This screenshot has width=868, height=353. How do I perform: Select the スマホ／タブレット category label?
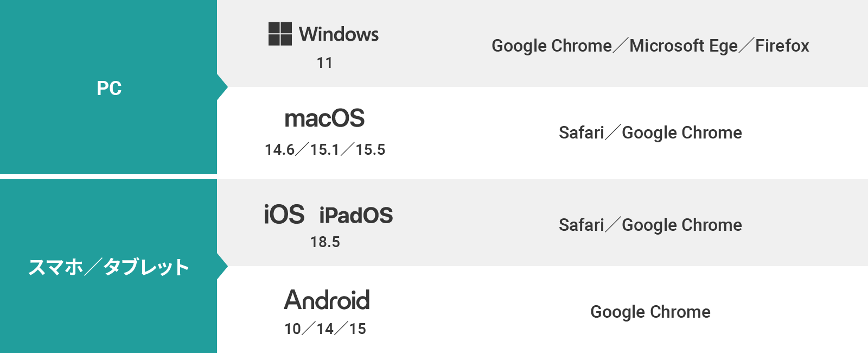(108, 267)
